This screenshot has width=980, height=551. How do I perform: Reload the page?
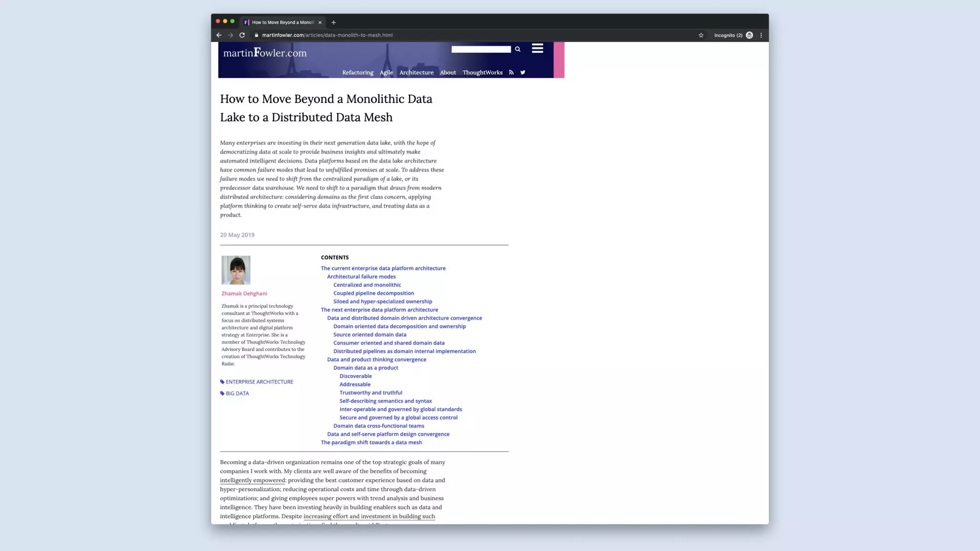coord(242,35)
